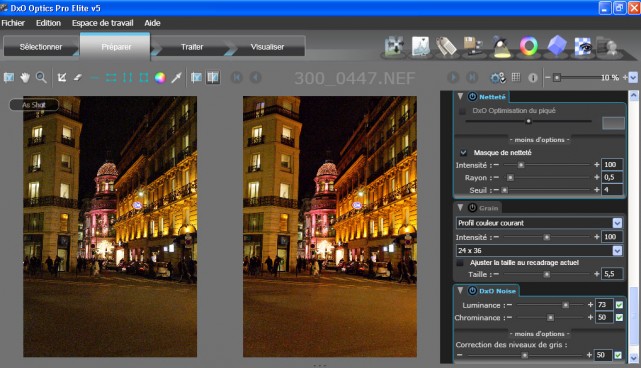Switch to single image view mode

coord(196,77)
